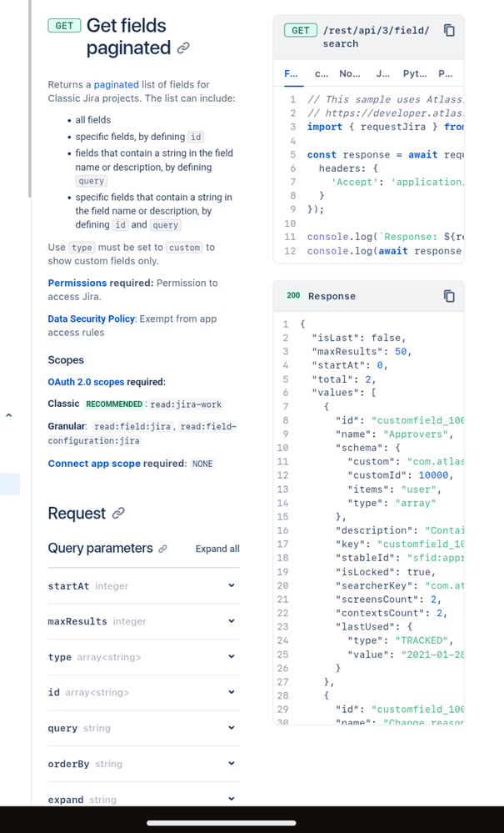The image size is (504, 833).
Task: Expand the orderBy string parameter
Action: 144,764
